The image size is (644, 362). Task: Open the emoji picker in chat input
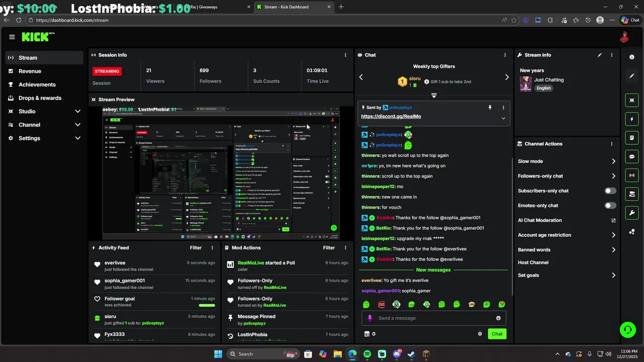pos(499,318)
